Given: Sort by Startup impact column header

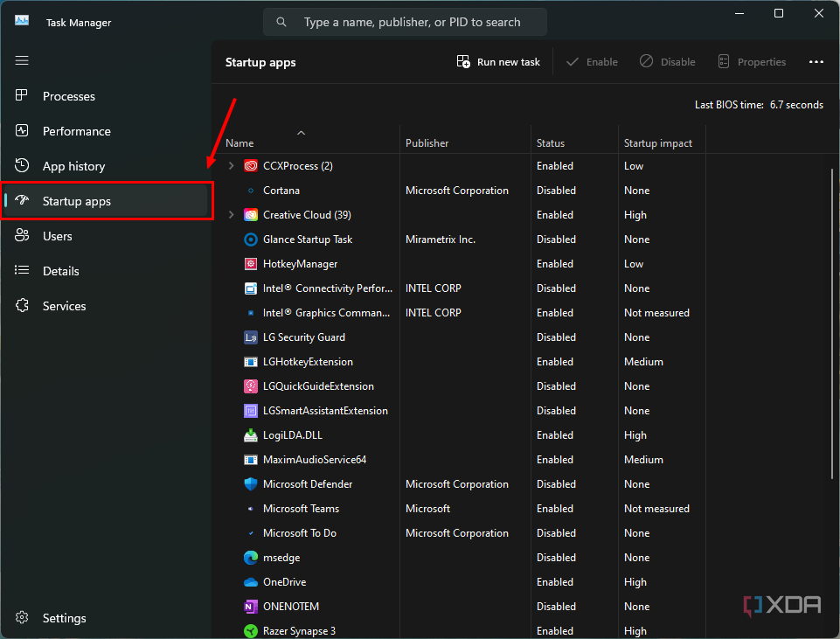Looking at the screenshot, I should click(658, 143).
